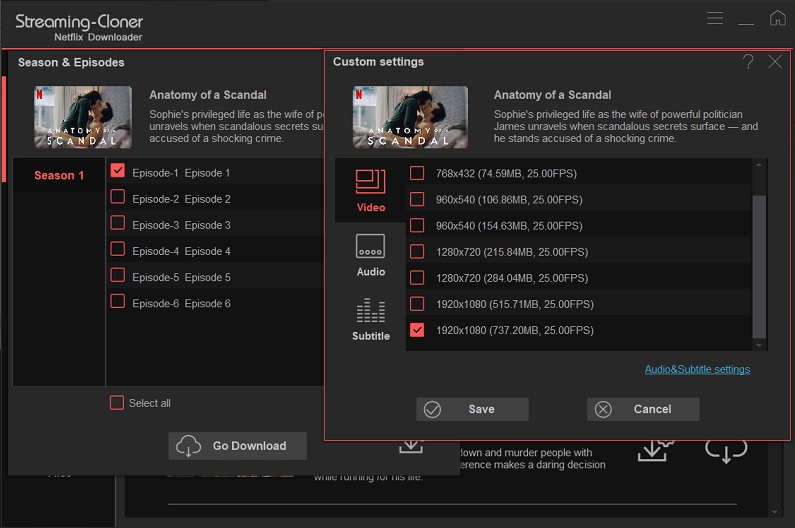The width and height of the screenshot is (795, 528).
Task: Select Season 1 in the season list
Action: (x=59, y=175)
